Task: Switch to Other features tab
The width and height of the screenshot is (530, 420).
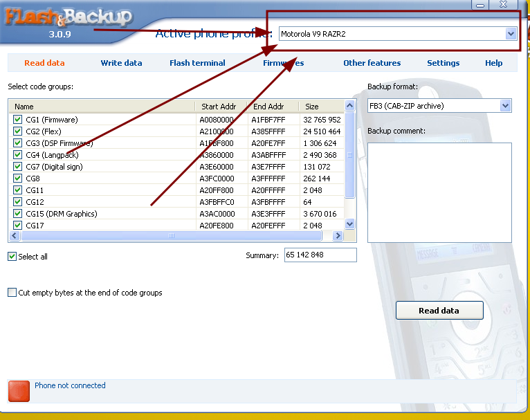Action: pos(372,63)
